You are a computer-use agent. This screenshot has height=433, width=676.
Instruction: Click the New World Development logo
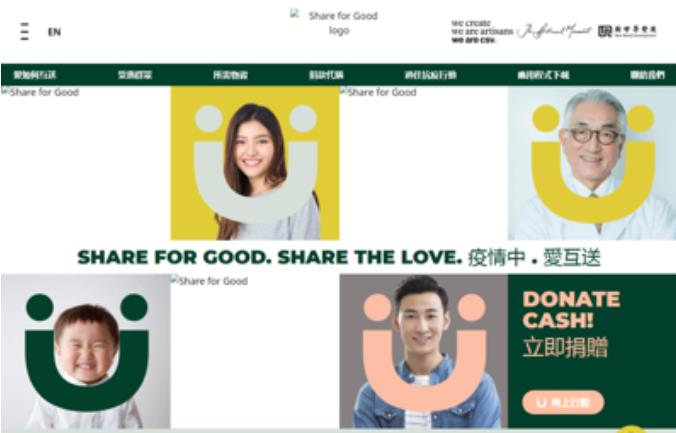coord(627,31)
